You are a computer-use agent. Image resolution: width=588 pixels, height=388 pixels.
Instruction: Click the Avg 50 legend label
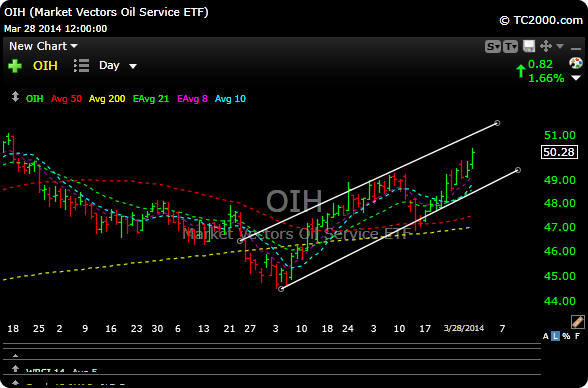tap(66, 99)
